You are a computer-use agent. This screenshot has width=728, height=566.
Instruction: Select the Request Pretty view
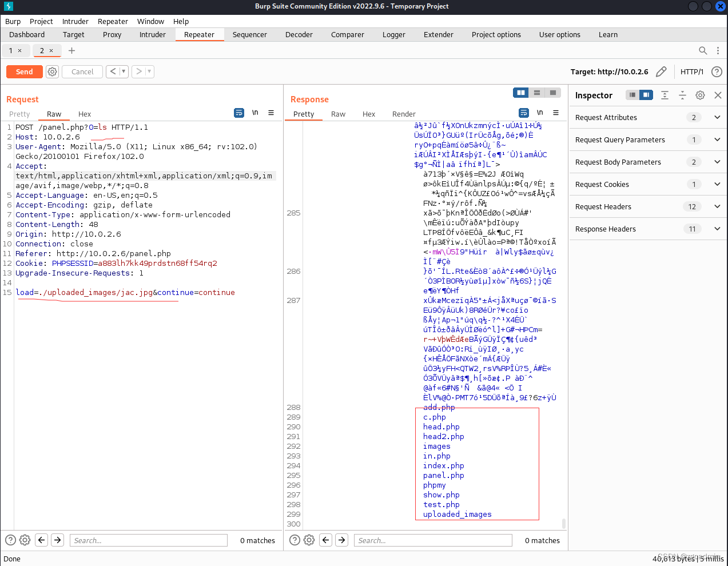tap(19, 114)
